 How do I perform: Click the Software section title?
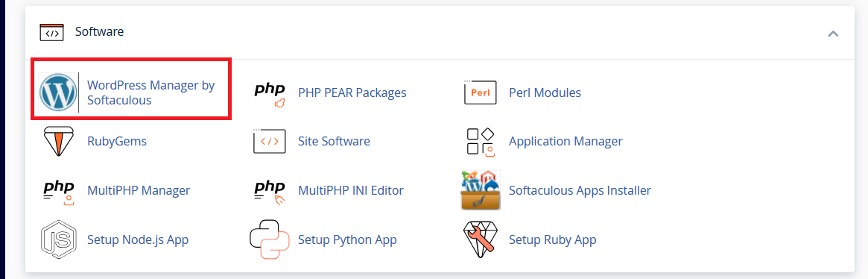100,31
